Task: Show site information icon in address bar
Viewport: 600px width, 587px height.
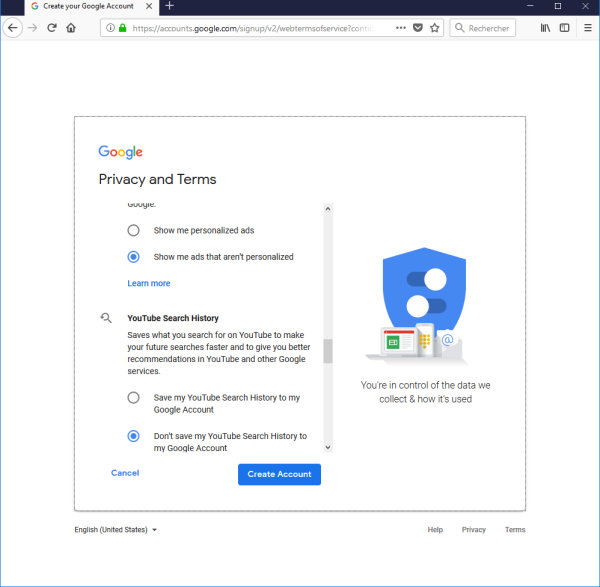Action: coord(110,28)
